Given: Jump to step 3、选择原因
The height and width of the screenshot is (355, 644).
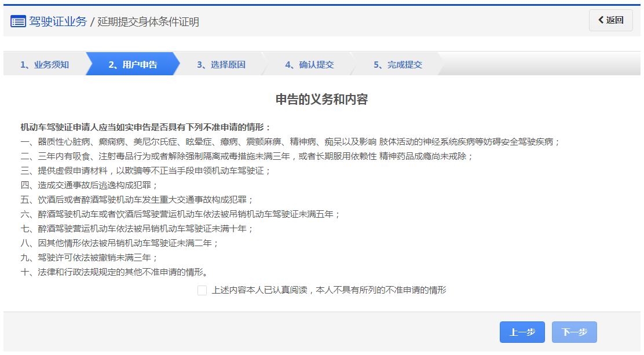Looking at the screenshot, I should pyautogui.click(x=221, y=64).
